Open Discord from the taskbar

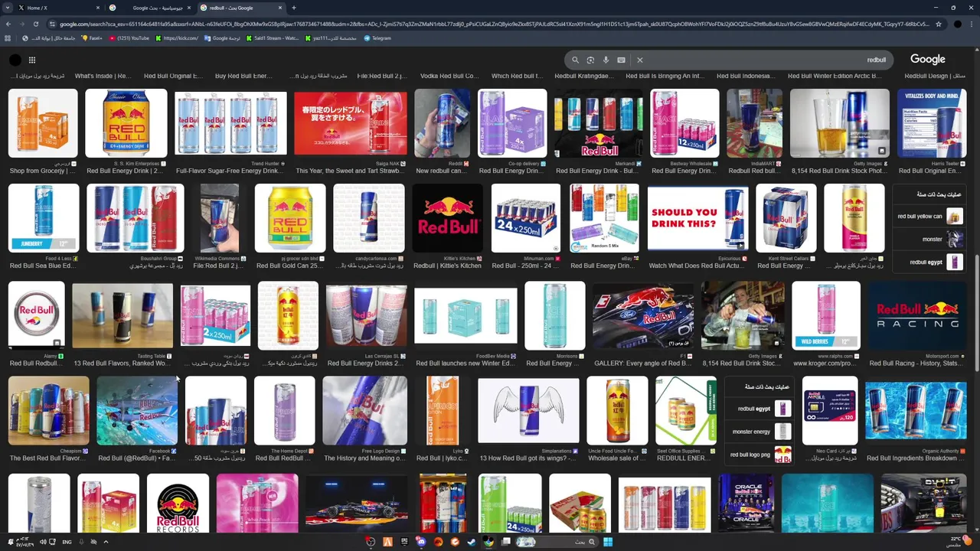tap(421, 542)
